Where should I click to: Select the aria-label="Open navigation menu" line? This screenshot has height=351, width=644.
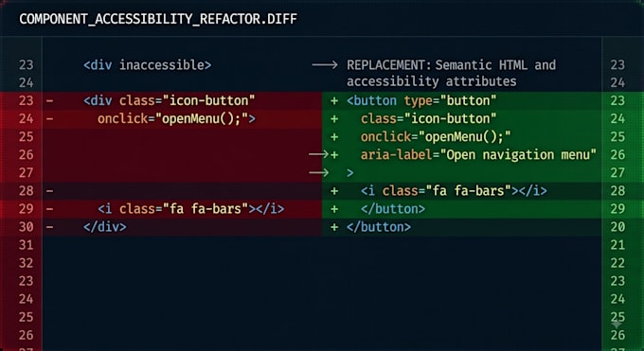pos(479,155)
